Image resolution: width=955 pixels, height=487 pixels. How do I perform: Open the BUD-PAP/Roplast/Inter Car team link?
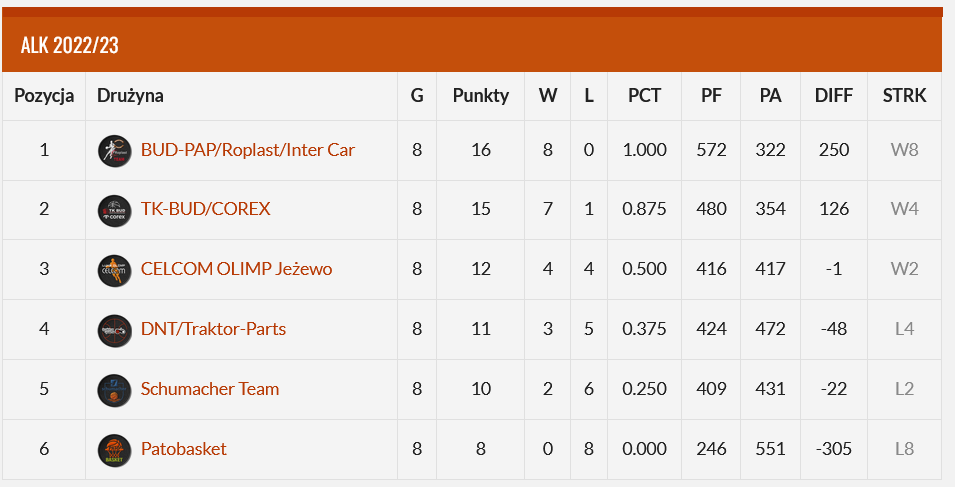pyautogui.click(x=248, y=150)
